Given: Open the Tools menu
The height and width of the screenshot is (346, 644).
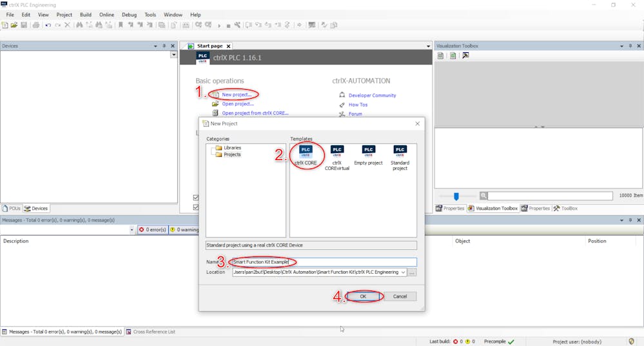Looking at the screenshot, I should (150, 14).
